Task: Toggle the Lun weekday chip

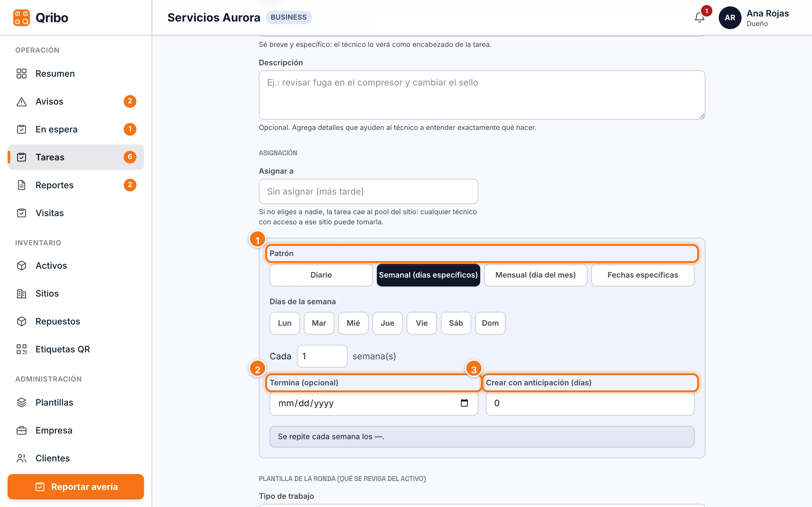Action: [285, 323]
